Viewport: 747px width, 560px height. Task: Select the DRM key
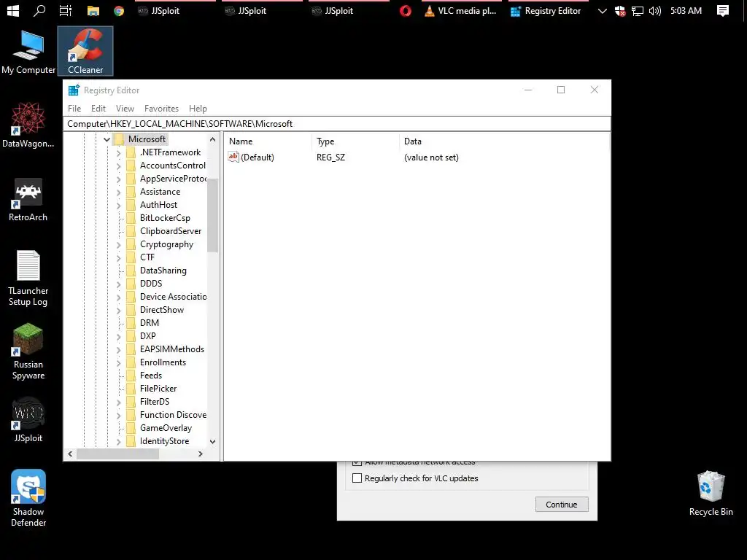(150, 323)
